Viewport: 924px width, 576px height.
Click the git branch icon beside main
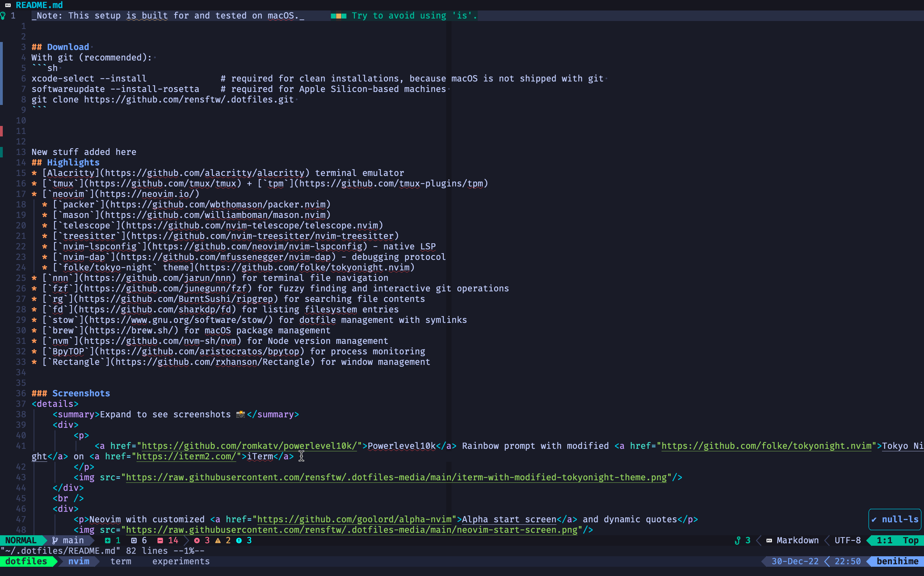click(55, 540)
